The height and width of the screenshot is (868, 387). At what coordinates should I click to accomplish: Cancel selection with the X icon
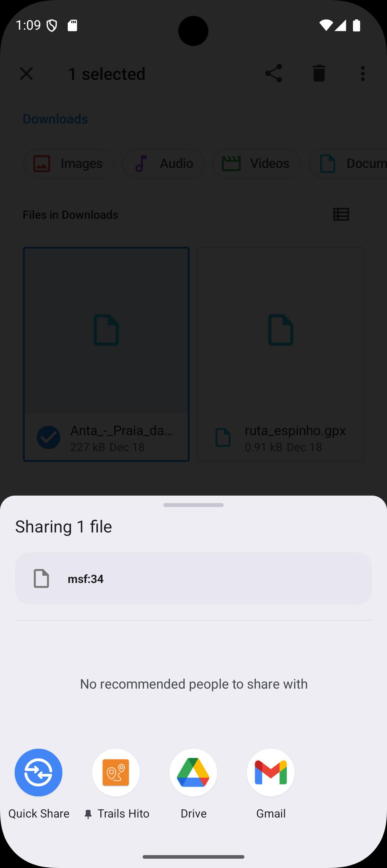pyautogui.click(x=26, y=74)
